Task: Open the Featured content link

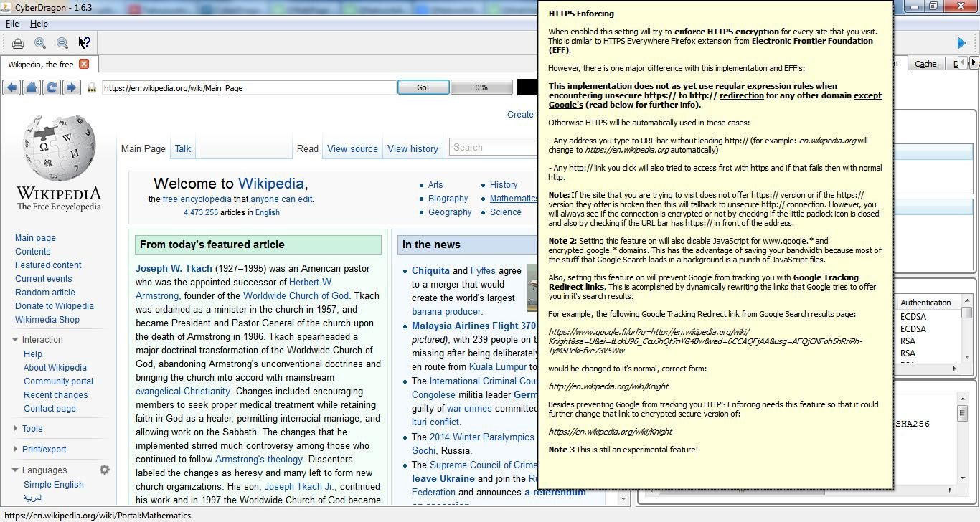Action: tap(48, 265)
